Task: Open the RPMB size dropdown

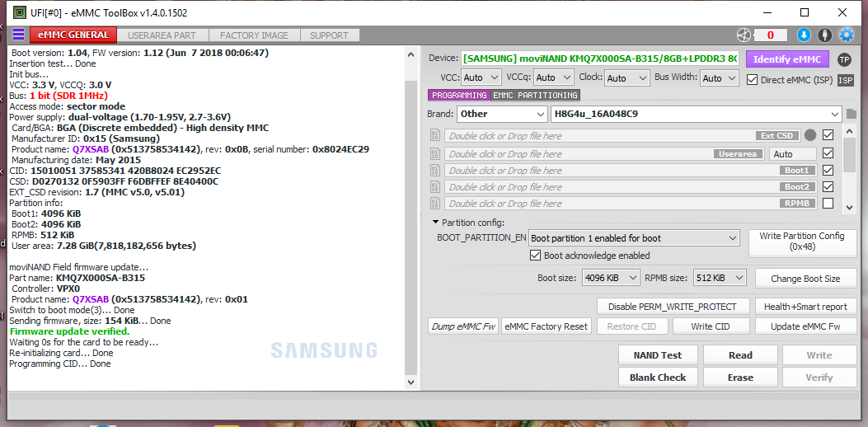Action: [720, 278]
